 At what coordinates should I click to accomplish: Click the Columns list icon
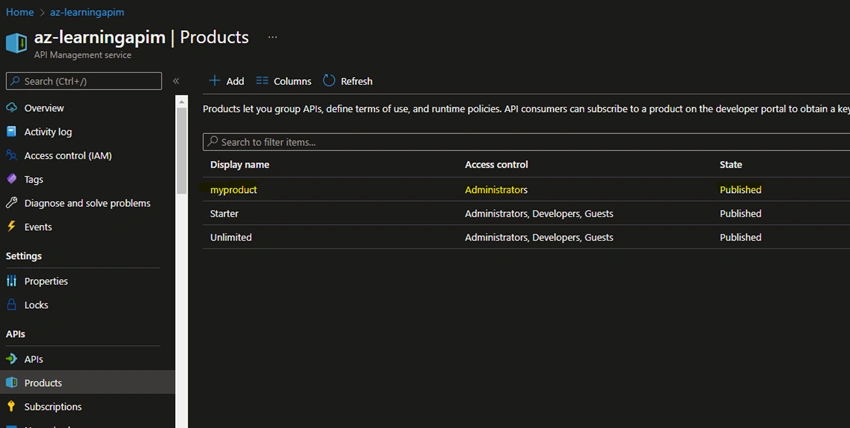[x=262, y=81]
